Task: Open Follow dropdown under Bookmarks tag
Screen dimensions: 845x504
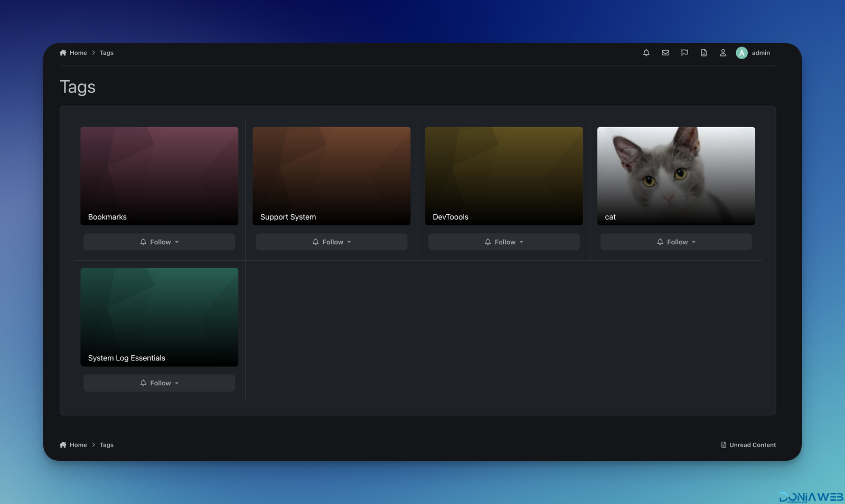Action: pos(159,242)
